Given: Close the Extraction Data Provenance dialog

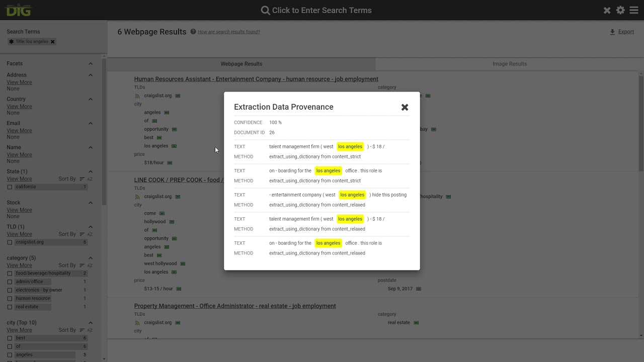Looking at the screenshot, I should (x=405, y=107).
